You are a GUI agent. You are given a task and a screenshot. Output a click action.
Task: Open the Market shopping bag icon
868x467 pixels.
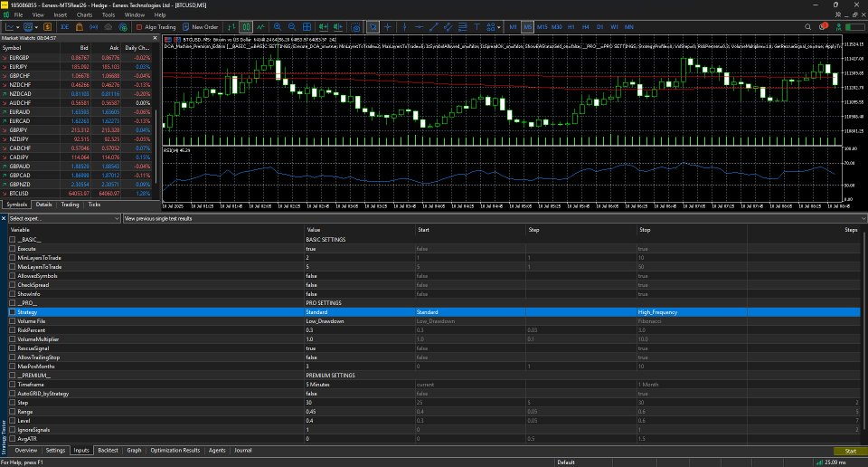(80, 26)
